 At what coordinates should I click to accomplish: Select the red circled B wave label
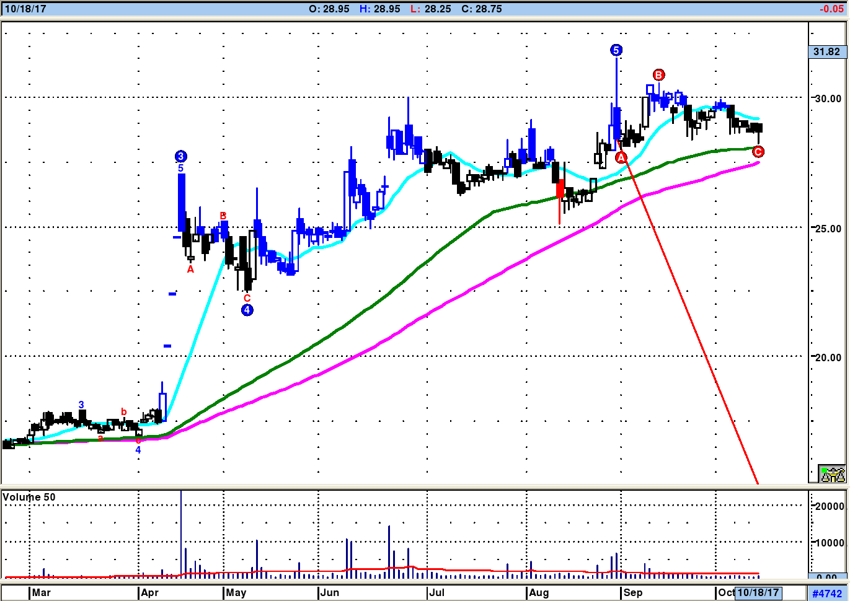pyautogui.click(x=658, y=75)
